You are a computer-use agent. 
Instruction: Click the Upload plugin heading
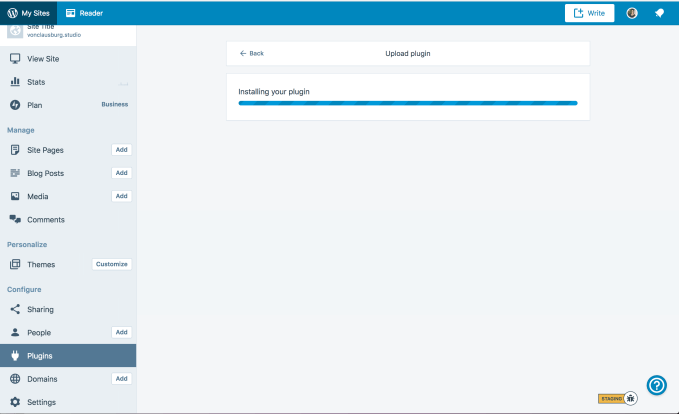pos(408,53)
